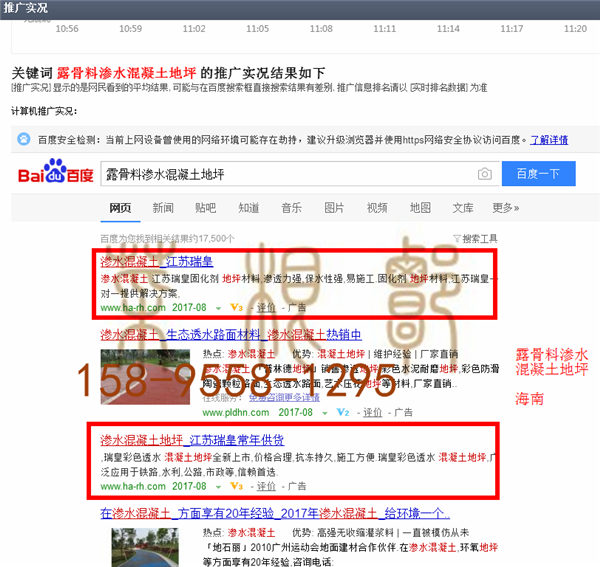
Task: Click the blue path park thumbnail
Action: click(145, 547)
